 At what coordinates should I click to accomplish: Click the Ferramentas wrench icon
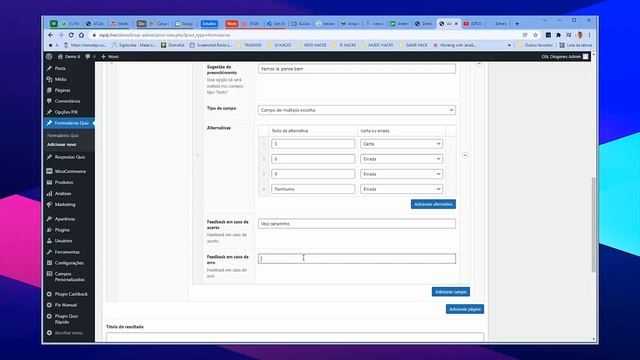pyautogui.click(x=49, y=252)
